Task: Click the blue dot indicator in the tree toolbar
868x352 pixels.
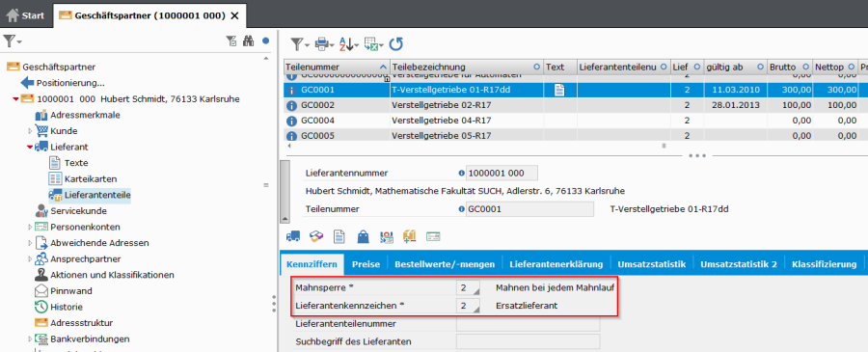Action: tap(266, 41)
